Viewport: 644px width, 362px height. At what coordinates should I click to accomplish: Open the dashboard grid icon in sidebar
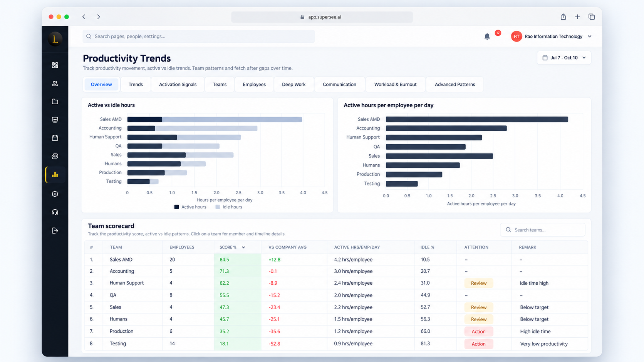(x=55, y=65)
